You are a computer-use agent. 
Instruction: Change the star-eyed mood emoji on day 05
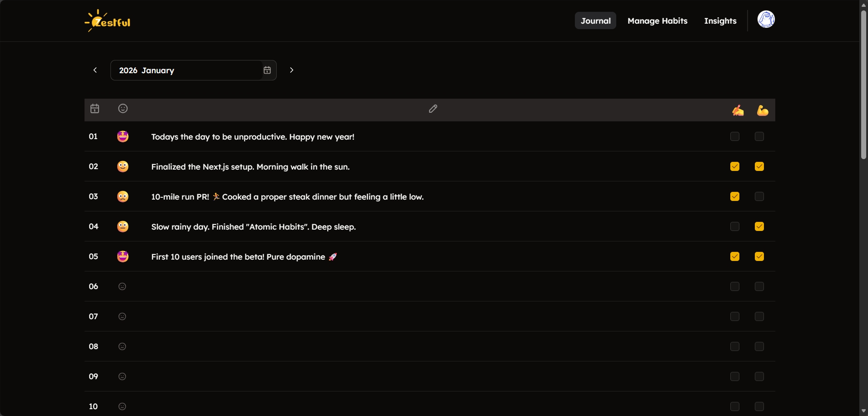123,256
